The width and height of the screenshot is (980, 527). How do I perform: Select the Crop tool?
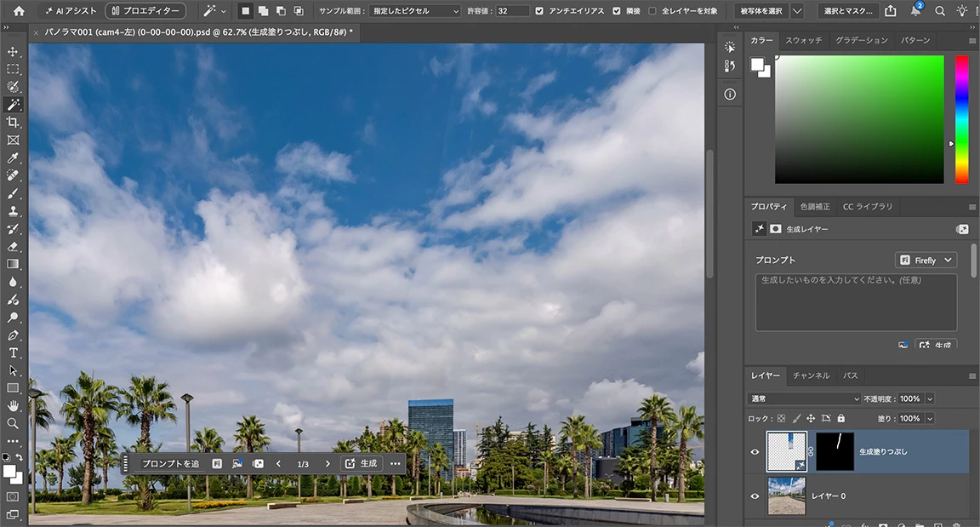(13, 122)
